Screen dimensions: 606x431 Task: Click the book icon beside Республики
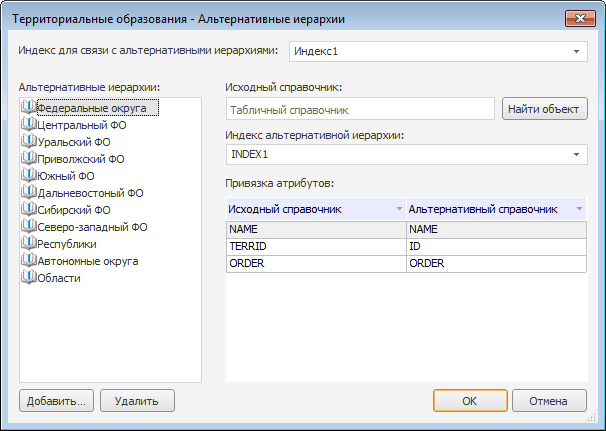[27, 244]
